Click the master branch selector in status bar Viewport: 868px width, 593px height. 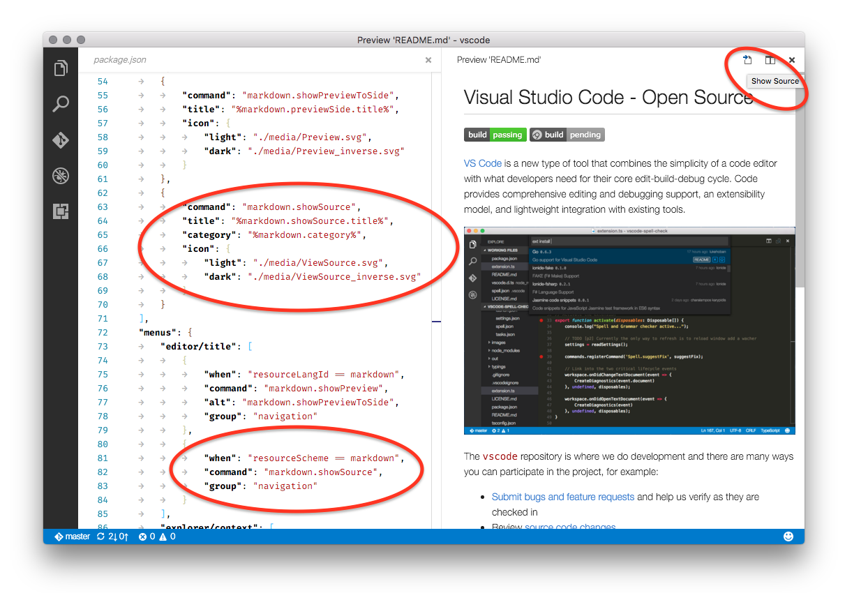coord(72,536)
